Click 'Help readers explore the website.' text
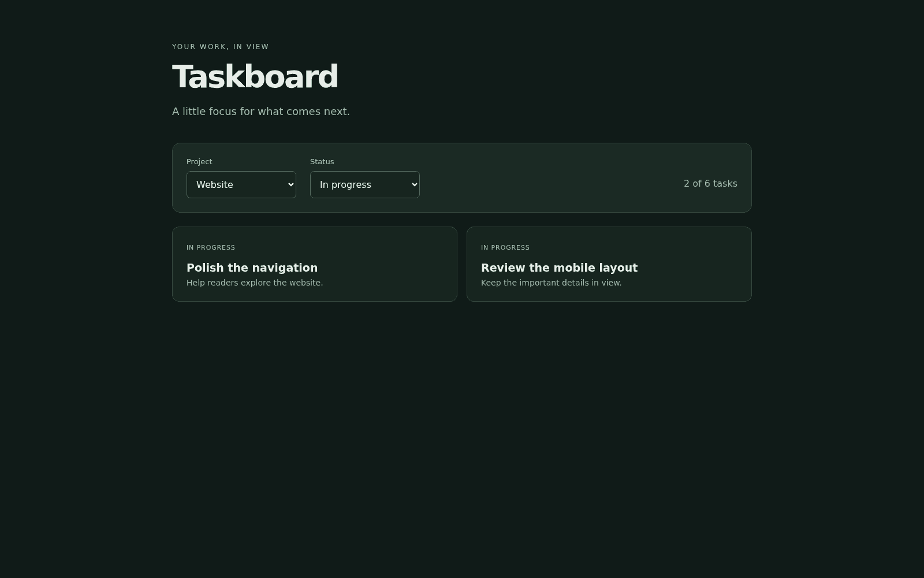The image size is (924, 578). [255, 283]
